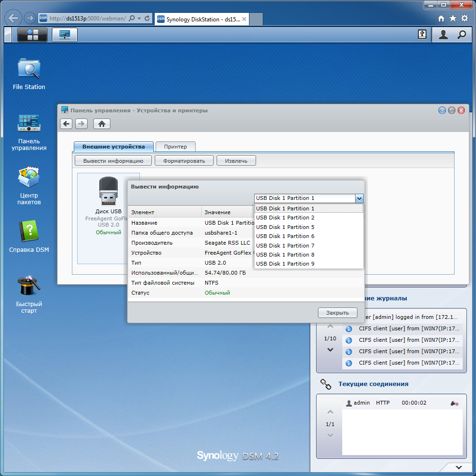Go to Control Panel home
This screenshot has width=476, height=476.
[x=102, y=124]
